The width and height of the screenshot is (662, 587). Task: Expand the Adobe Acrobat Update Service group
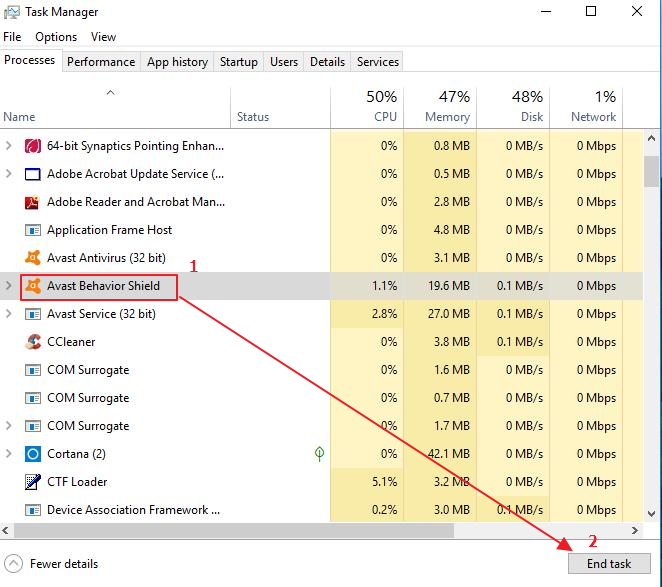pos(9,174)
